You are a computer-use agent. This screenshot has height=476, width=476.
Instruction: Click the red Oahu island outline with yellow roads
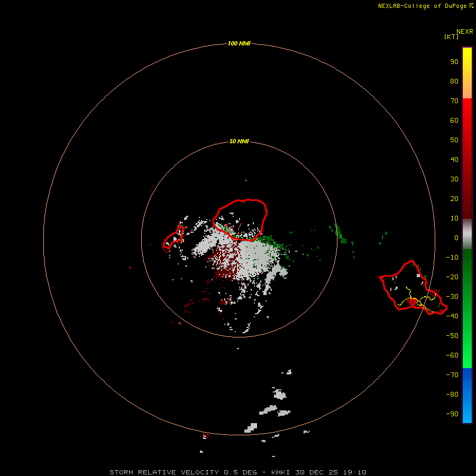point(413,288)
